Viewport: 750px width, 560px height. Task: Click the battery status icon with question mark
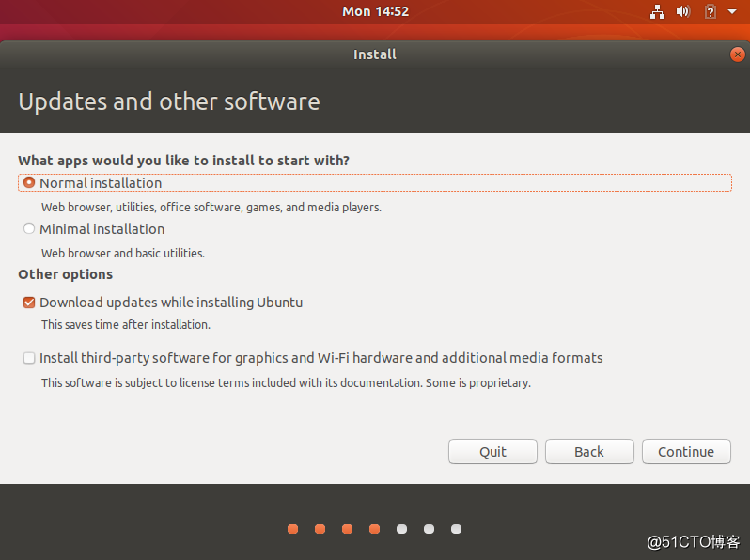(x=711, y=11)
